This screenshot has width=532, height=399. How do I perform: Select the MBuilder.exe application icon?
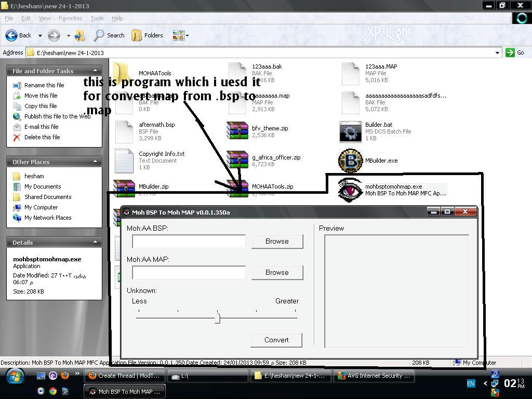click(350, 161)
